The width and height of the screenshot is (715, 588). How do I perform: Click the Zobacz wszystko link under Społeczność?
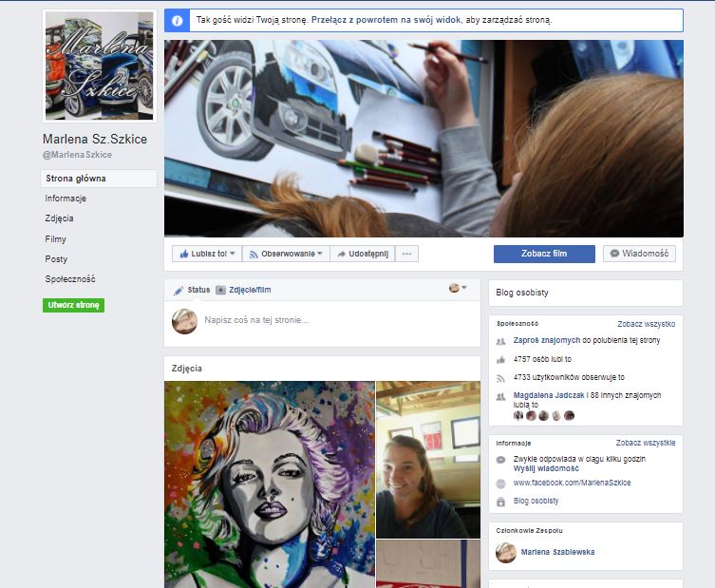[x=646, y=324]
